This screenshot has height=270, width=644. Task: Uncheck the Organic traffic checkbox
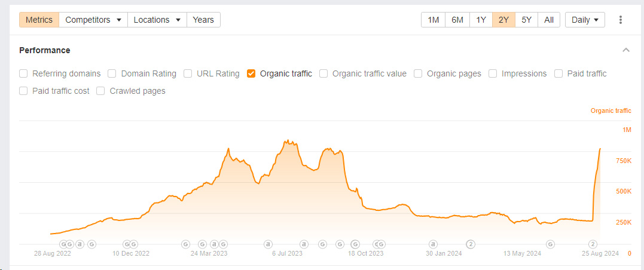(x=251, y=74)
